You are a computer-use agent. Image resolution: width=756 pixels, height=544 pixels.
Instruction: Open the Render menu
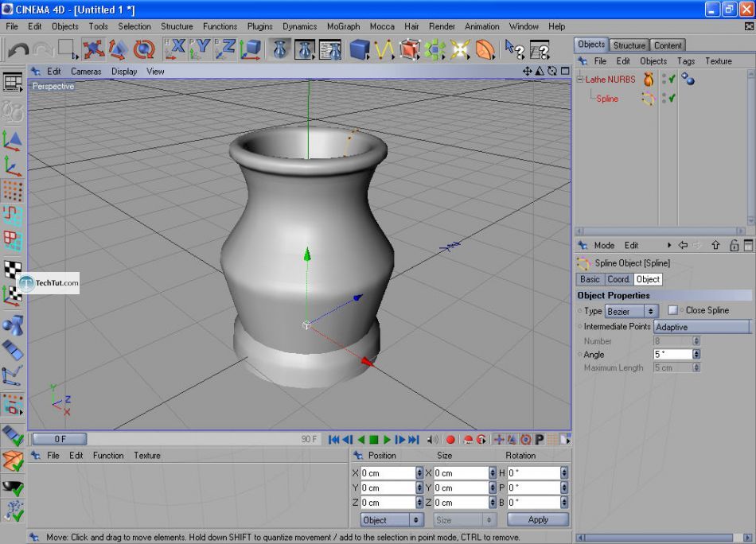[x=442, y=26]
